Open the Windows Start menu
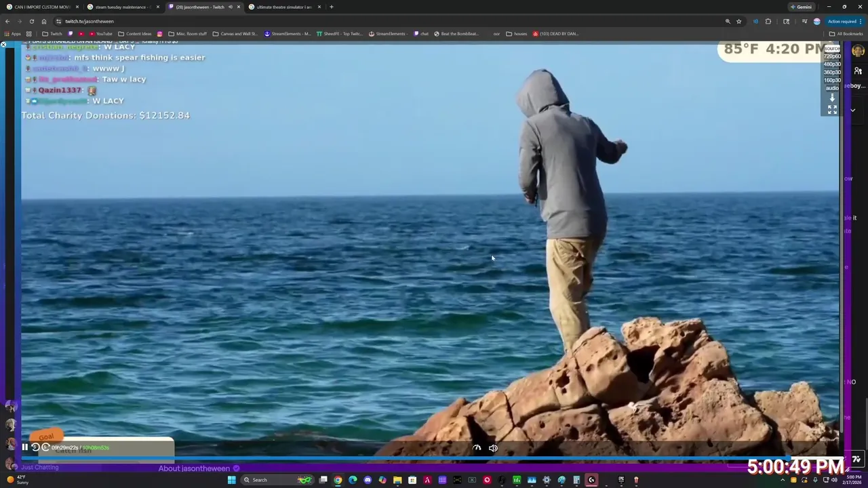 [231, 480]
